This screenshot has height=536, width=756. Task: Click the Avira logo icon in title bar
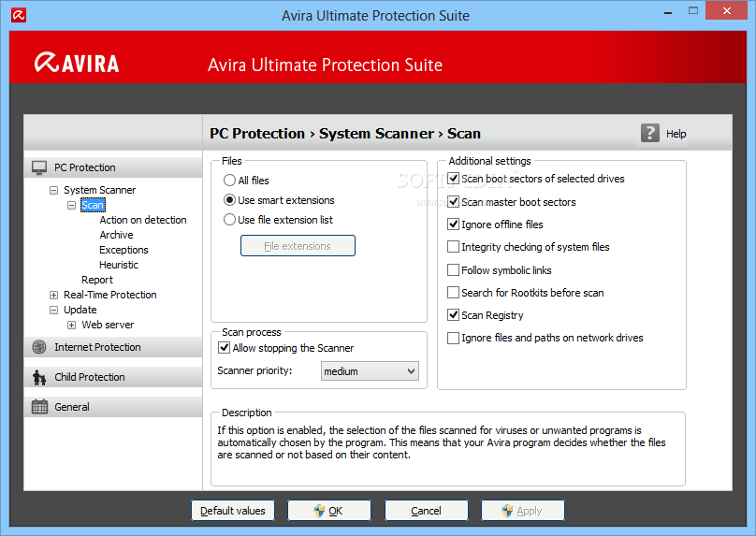tap(19, 15)
